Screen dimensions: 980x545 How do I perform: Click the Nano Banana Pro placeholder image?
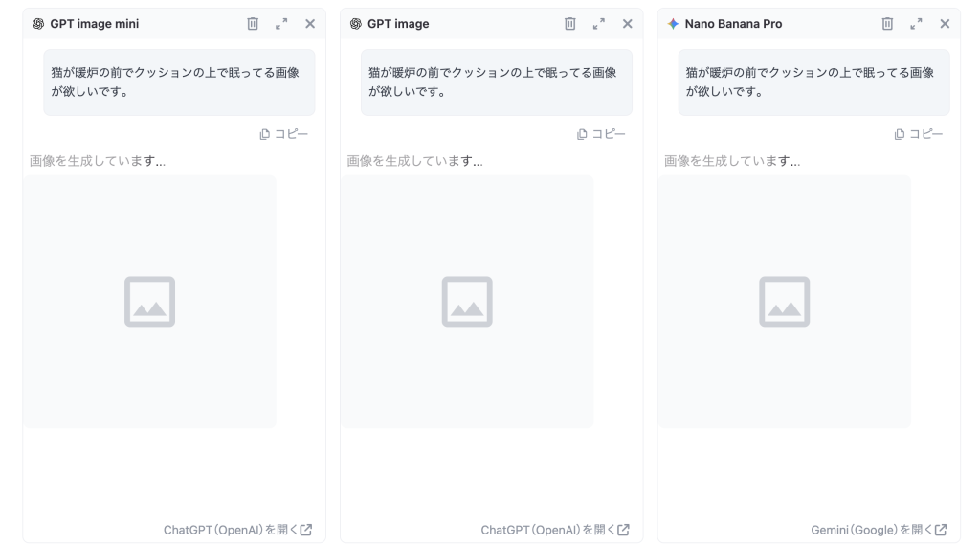pyautogui.click(x=784, y=302)
